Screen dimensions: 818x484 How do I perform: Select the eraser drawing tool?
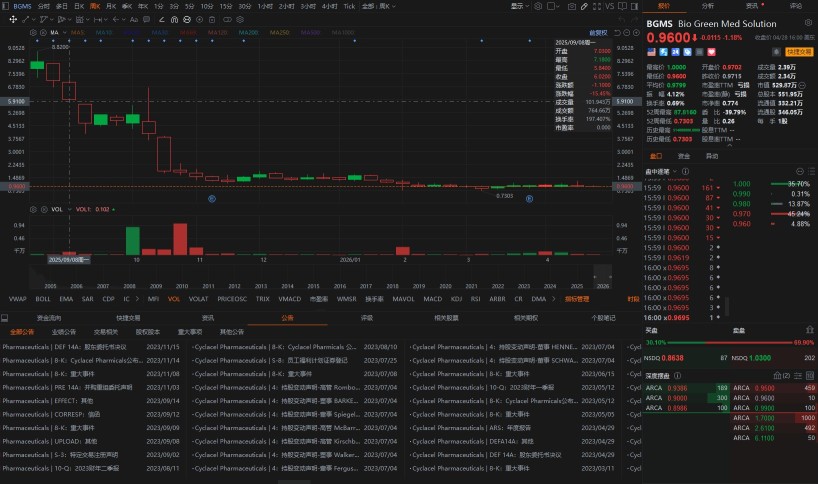click(162, 19)
